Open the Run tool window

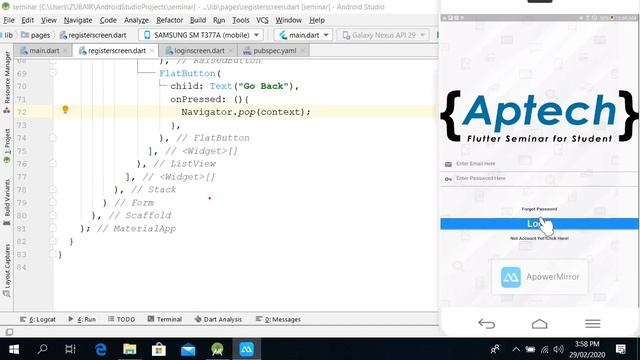[82, 319]
